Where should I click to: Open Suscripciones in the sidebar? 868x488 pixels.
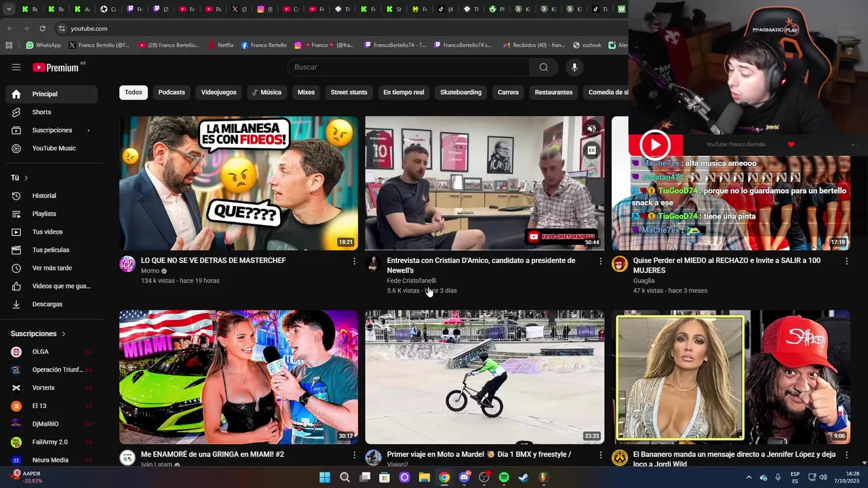coord(52,130)
